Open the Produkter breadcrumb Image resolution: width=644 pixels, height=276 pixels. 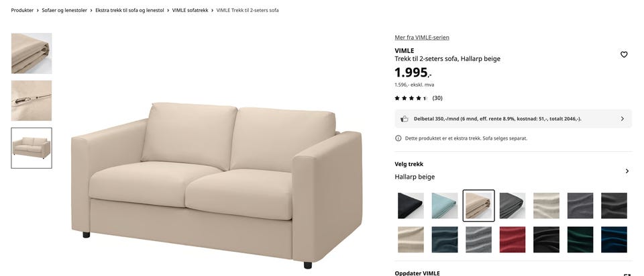pyautogui.click(x=22, y=10)
